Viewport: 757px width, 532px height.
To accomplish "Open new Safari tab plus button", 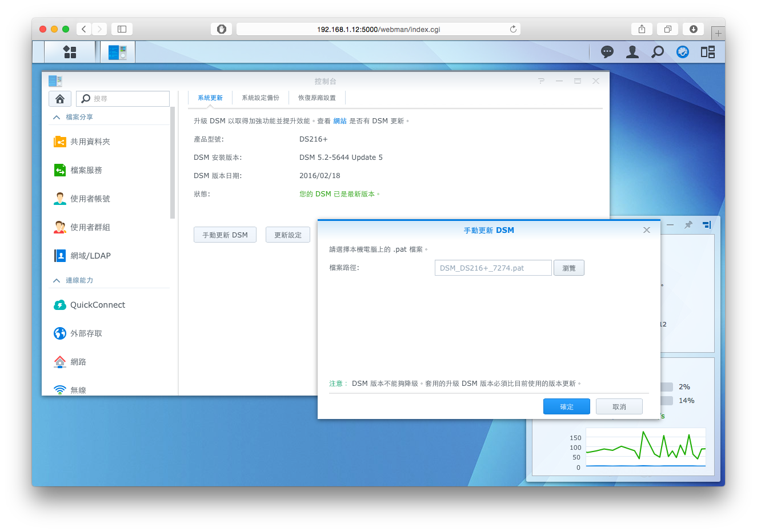I will (718, 33).
